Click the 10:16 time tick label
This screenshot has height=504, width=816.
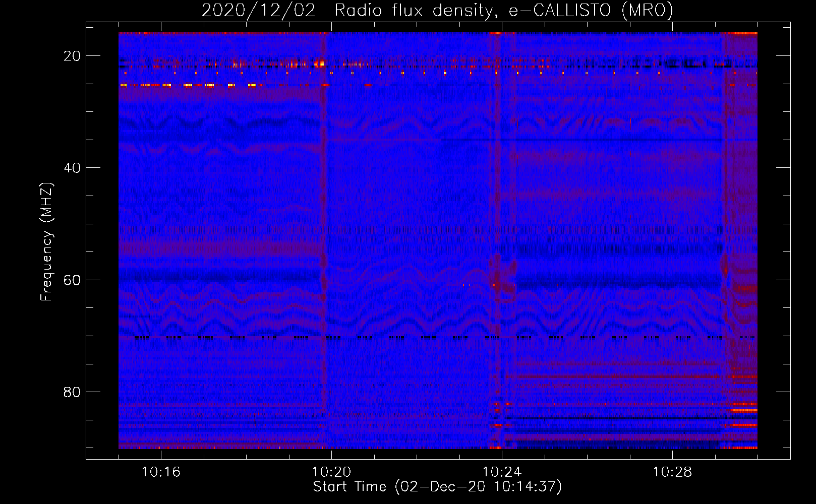161,472
